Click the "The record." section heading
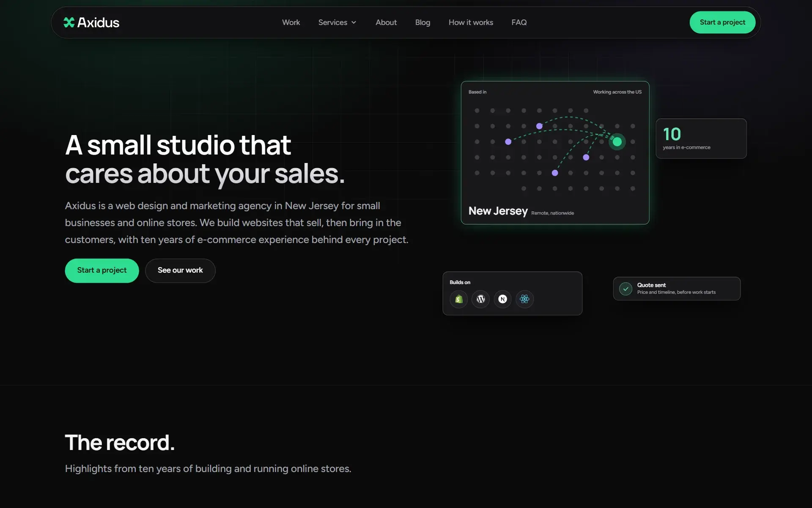The height and width of the screenshot is (508, 812). point(120,443)
